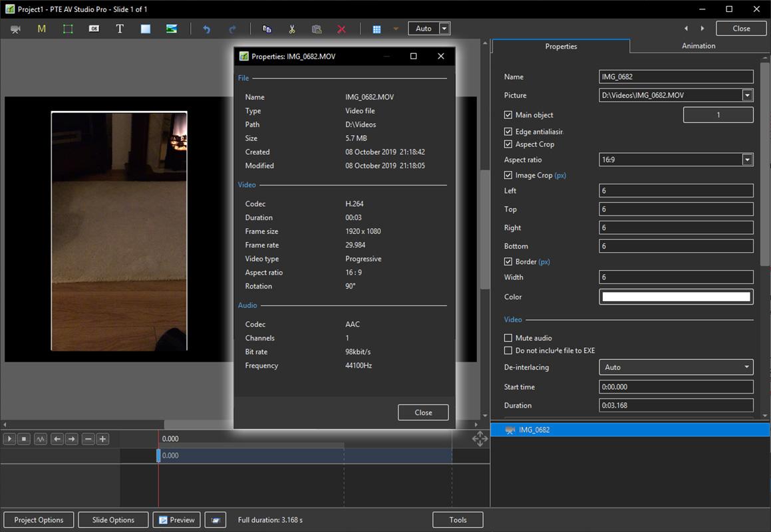Enable the Mute audio checkbox
This screenshot has width=771, height=532.
point(509,338)
